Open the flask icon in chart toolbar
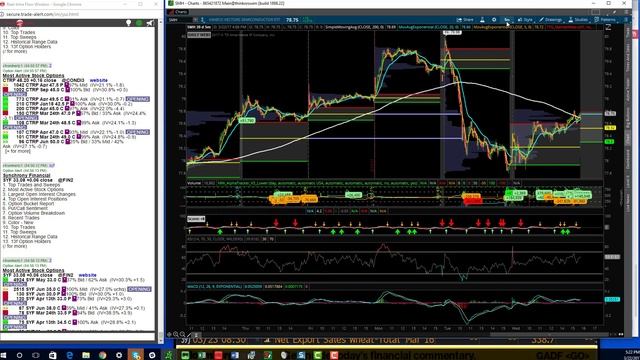This screenshot has width=640, height=360. coord(482,20)
